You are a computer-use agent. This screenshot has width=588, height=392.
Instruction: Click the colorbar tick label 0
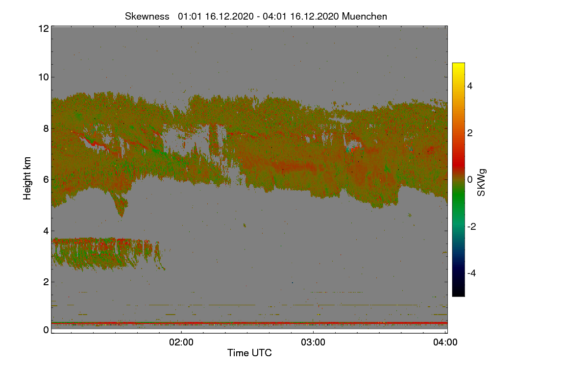(x=469, y=180)
